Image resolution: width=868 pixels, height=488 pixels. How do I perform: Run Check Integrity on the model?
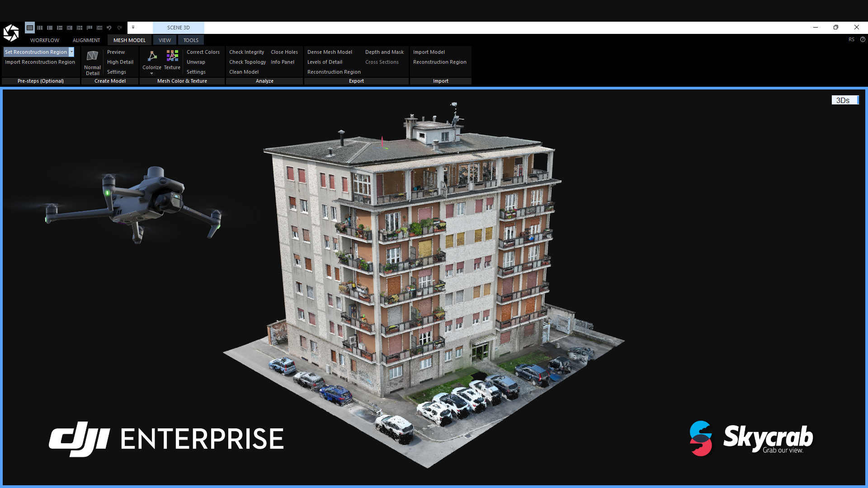click(x=246, y=52)
